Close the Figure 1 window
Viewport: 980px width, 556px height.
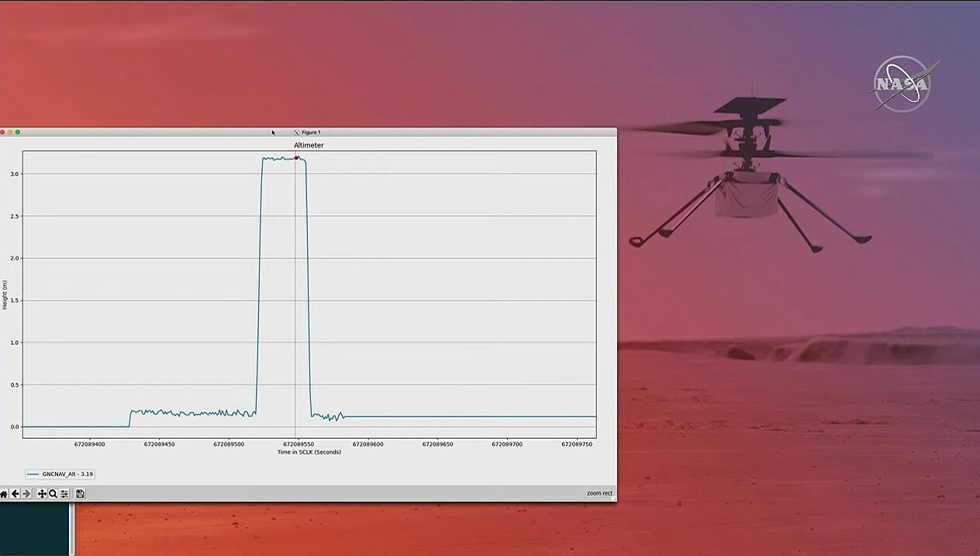tap(3, 133)
